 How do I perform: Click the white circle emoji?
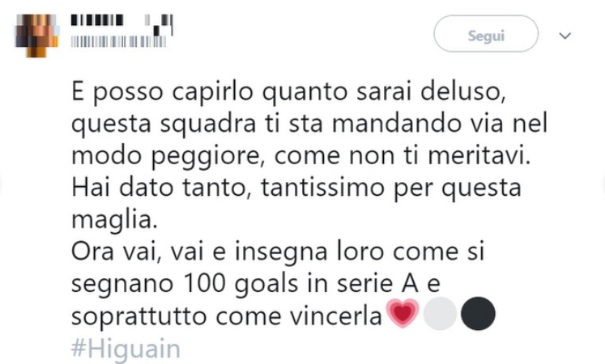point(441,315)
